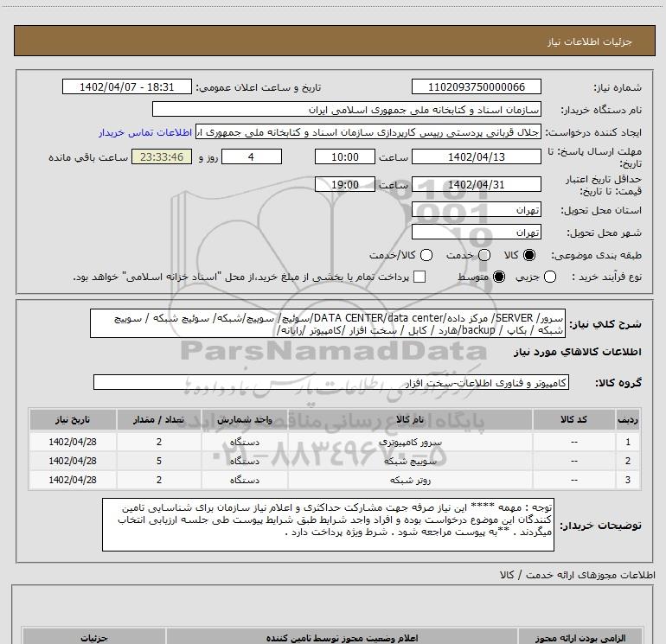Click the remaining days field showing 4

[252, 156]
